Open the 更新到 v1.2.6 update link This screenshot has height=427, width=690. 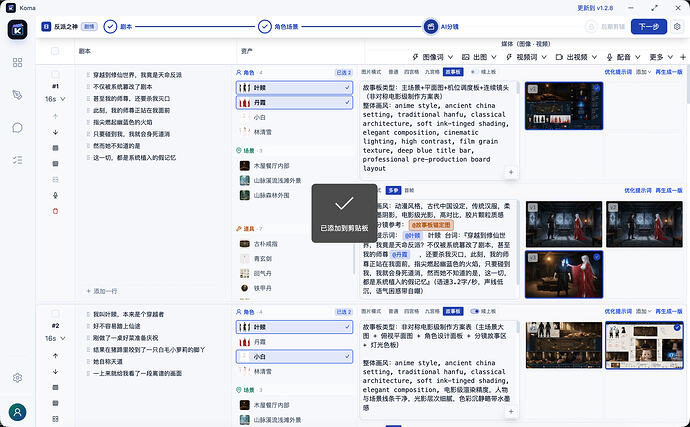[595, 8]
